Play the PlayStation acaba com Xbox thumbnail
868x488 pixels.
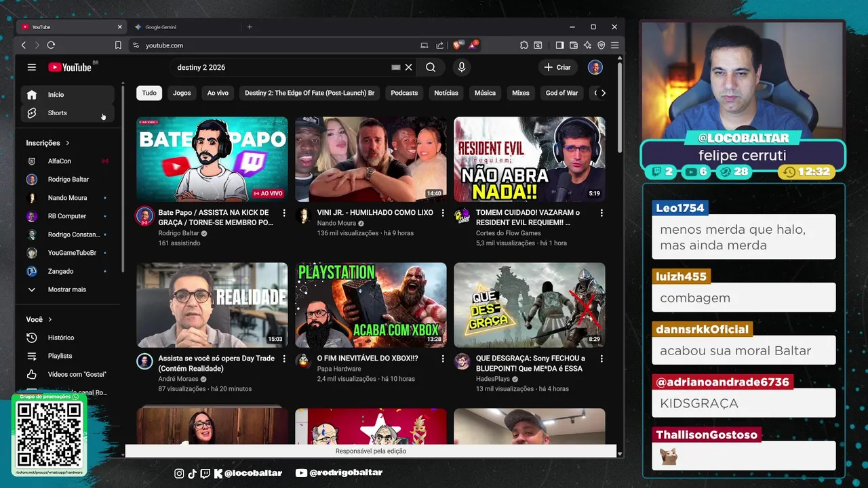pos(371,305)
